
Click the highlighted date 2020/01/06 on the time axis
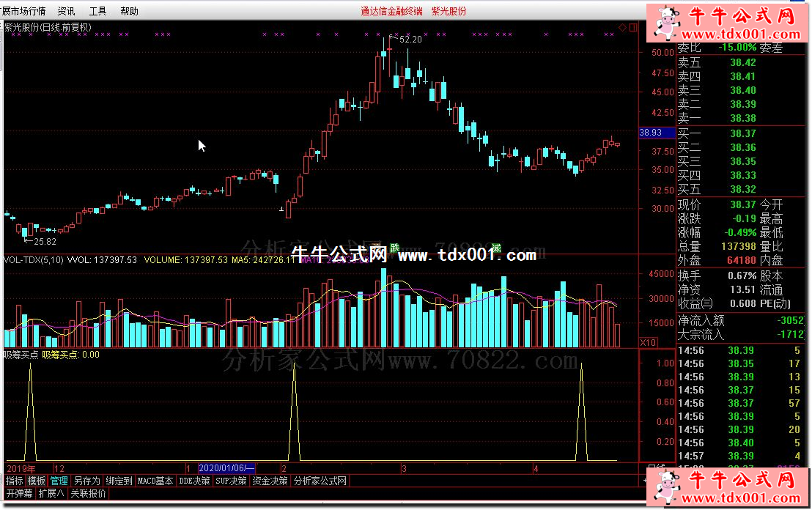(227, 468)
